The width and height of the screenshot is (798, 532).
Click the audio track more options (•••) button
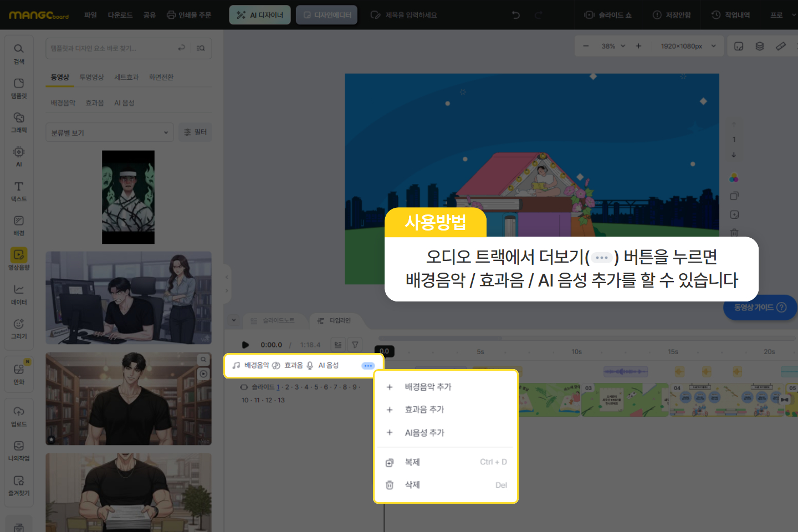click(368, 366)
